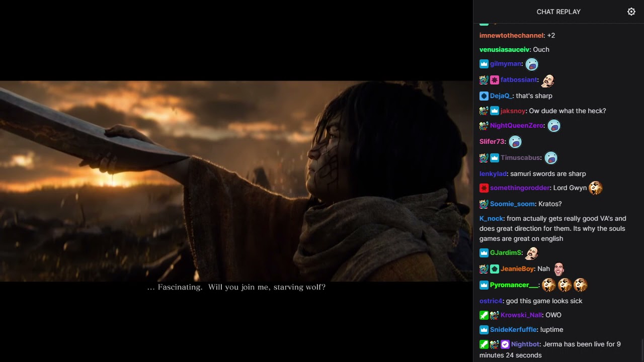Viewport: 644px width, 362px height.
Task: Click the ostric4 username
Action: pyautogui.click(x=491, y=301)
